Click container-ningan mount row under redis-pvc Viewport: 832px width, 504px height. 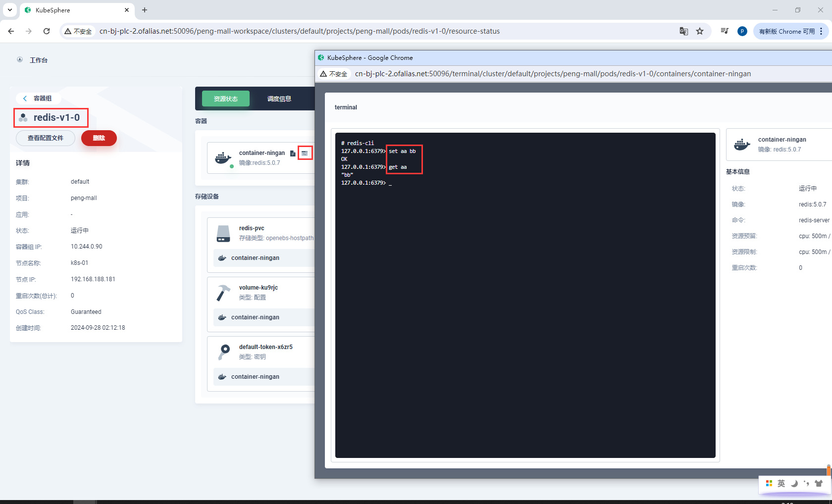coord(264,258)
